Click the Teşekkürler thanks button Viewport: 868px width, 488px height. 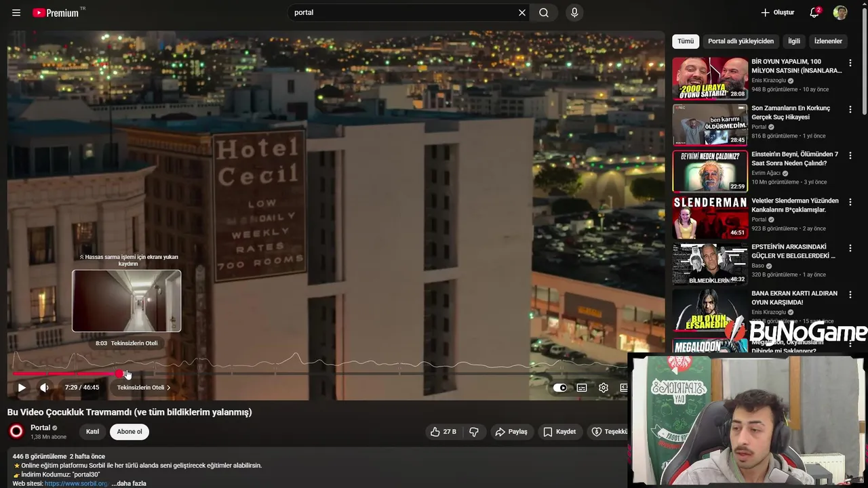[x=609, y=432]
